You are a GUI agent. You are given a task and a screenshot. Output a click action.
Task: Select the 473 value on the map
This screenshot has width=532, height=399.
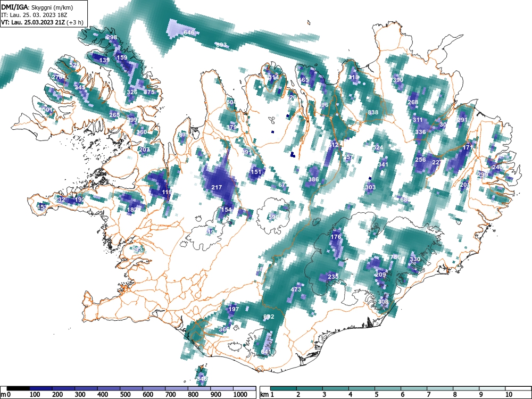[x=296, y=289]
